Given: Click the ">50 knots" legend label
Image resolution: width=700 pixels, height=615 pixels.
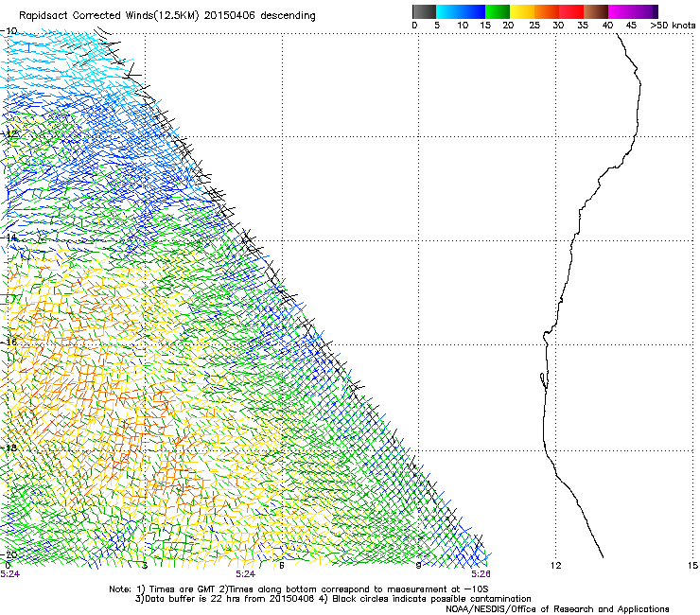Looking at the screenshot, I should [673, 26].
